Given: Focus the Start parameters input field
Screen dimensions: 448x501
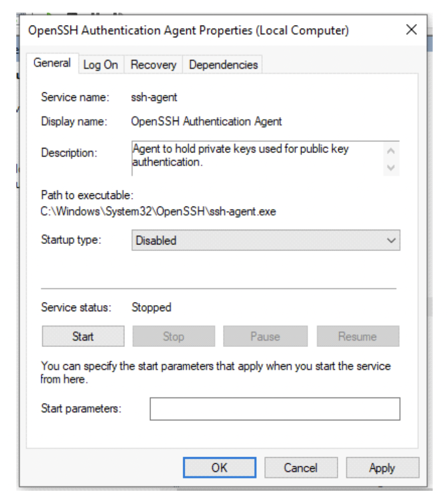Looking at the screenshot, I should pos(275,409).
